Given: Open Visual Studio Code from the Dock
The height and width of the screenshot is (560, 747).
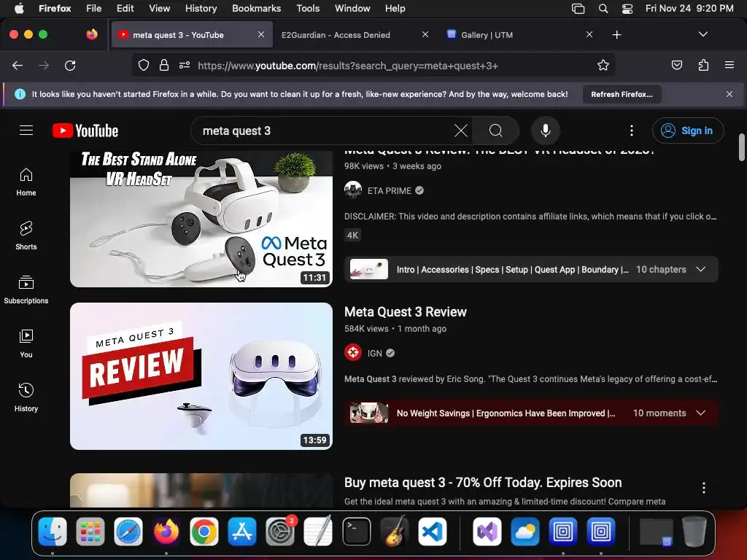Looking at the screenshot, I should pyautogui.click(x=432, y=532).
